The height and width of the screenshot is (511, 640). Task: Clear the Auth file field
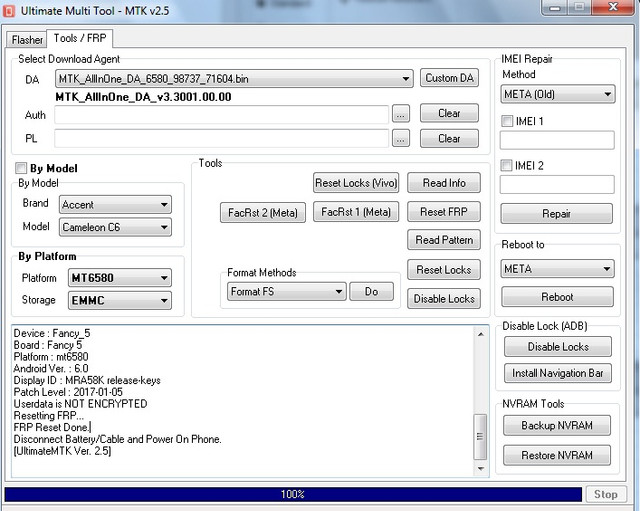[x=449, y=113]
